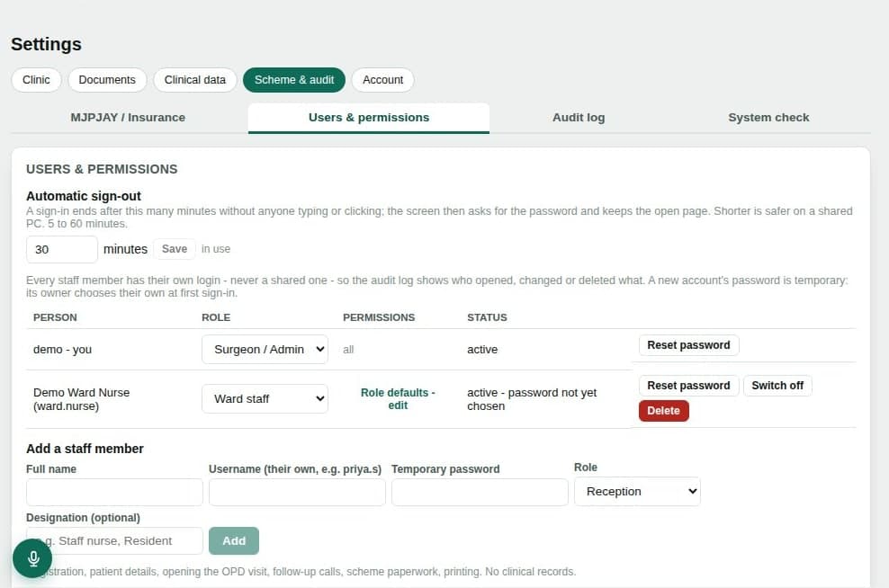Open the Documents settings section

coord(107,80)
